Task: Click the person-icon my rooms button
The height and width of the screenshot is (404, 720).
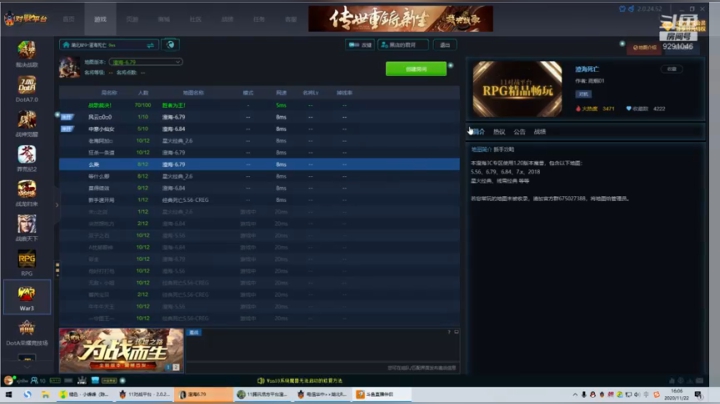Action: (x=403, y=45)
